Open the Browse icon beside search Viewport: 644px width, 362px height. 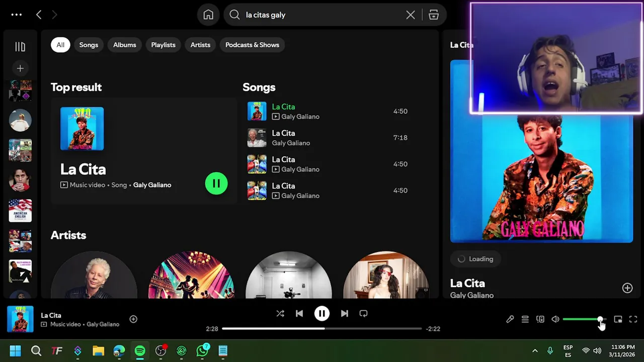tap(434, 15)
